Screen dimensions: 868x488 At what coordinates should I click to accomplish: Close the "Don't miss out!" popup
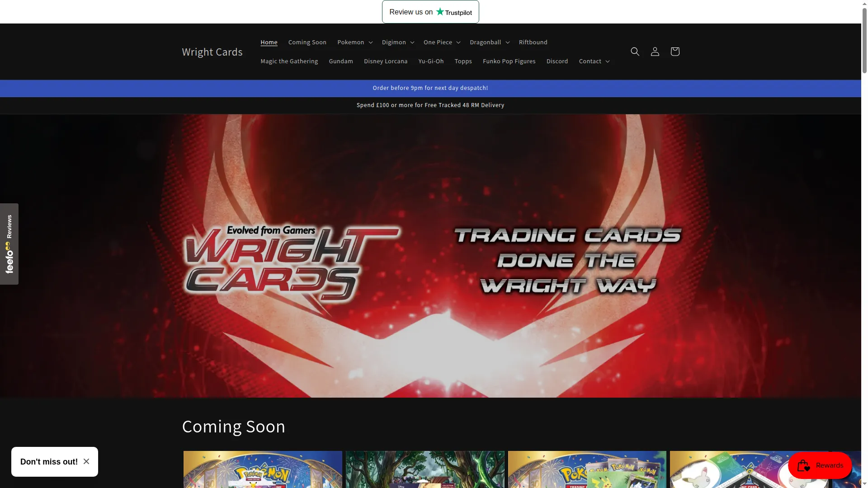(x=86, y=461)
